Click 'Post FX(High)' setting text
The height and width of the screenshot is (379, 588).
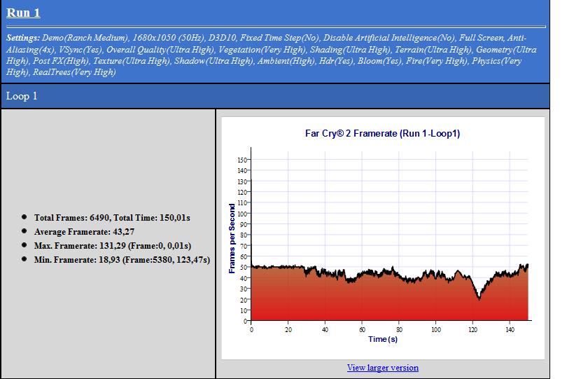(61, 61)
